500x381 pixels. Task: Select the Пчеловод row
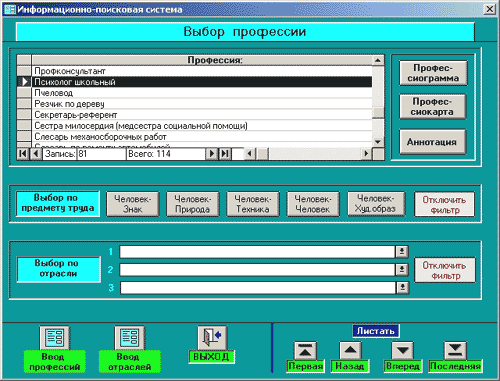coord(202,93)
